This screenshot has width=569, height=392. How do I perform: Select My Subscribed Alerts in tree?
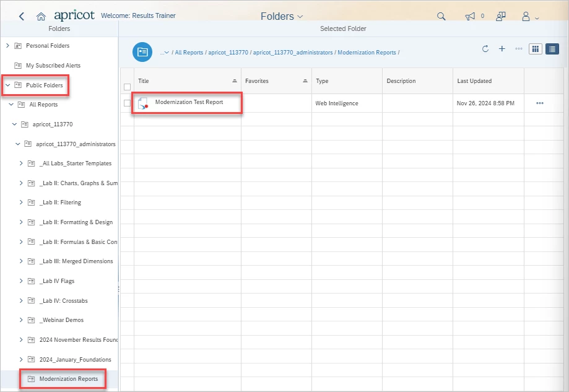coord(53,66)
